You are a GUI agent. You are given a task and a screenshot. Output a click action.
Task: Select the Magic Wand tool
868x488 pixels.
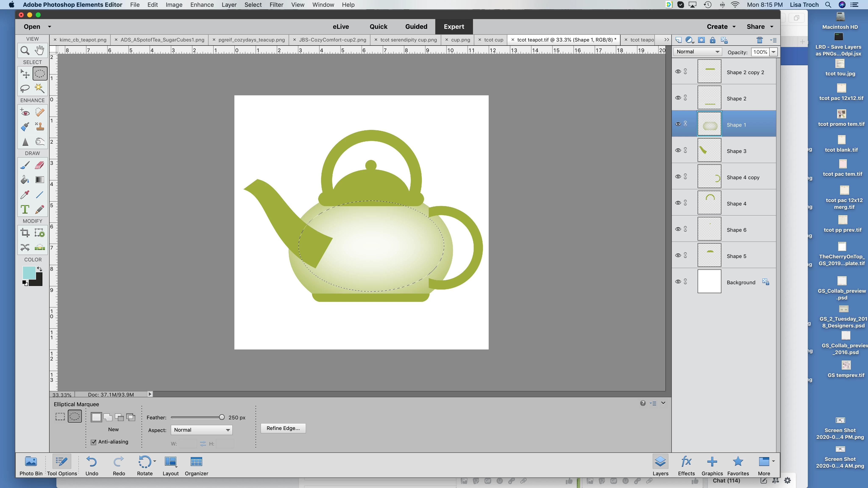[39, 88]
